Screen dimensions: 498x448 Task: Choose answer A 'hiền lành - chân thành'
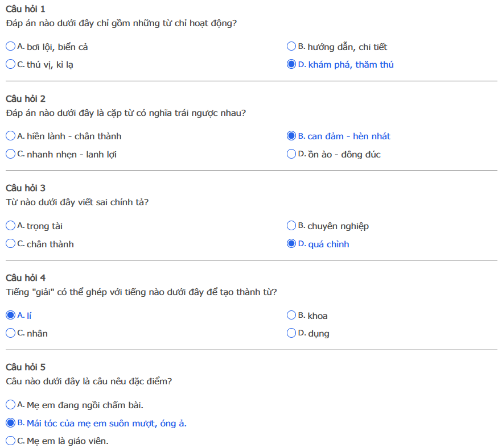[11, 136]
